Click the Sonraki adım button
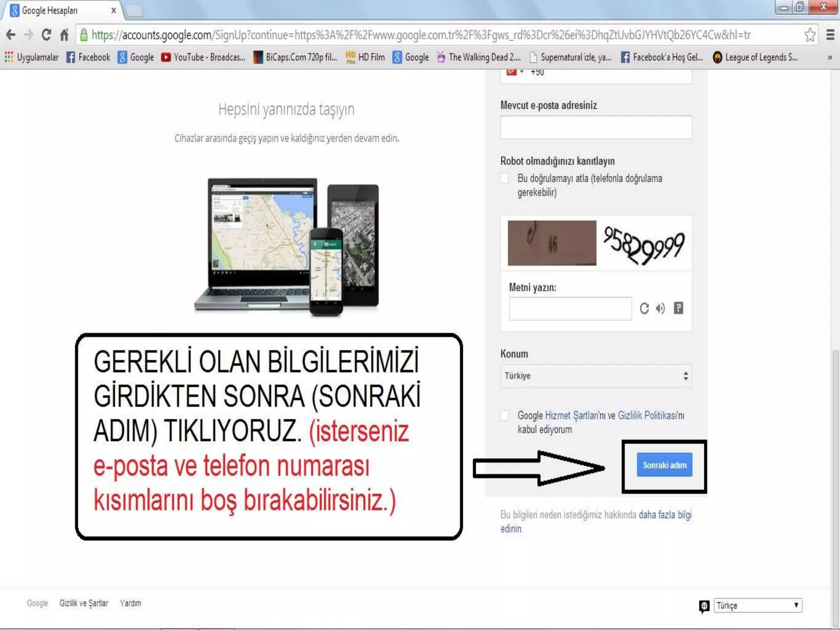This screenshot has width=840, height=630. pyautogui.click(x=664, y=465)
